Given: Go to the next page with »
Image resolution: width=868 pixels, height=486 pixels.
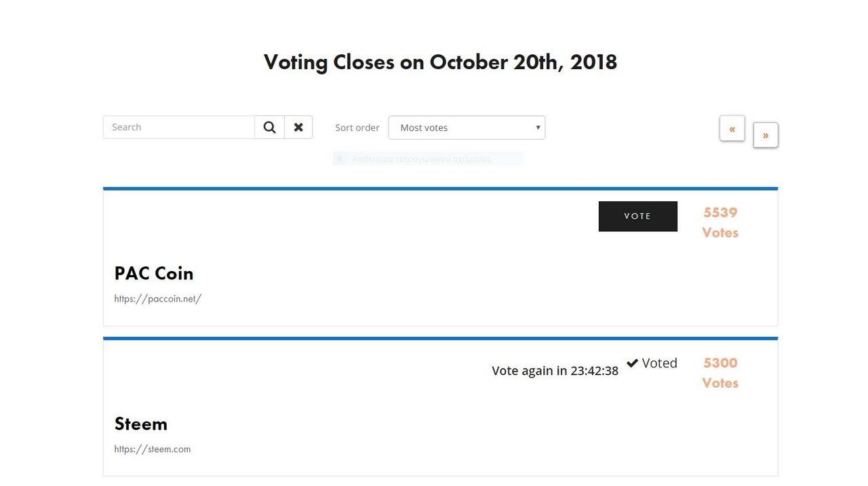Looking at the screenshot, I should (x=766, y=135).
